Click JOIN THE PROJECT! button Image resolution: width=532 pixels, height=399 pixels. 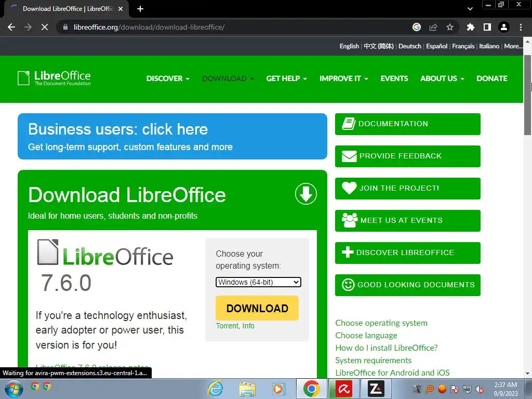point(408,188)
